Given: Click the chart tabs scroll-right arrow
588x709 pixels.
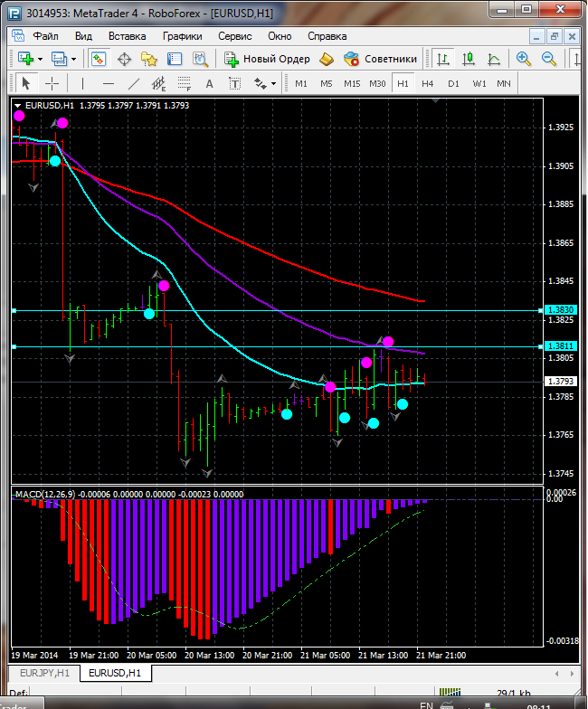Looking at the screenshot, I should (572, 674).
